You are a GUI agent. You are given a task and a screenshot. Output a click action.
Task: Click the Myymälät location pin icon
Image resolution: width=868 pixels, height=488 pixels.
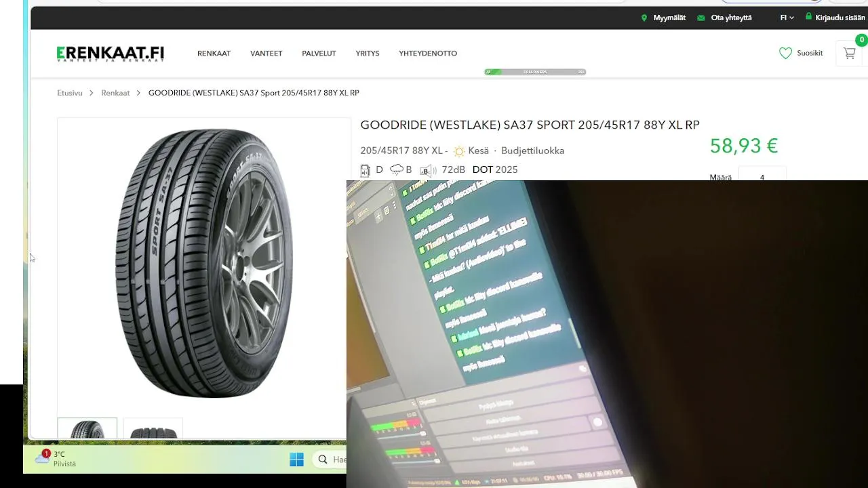644,18
